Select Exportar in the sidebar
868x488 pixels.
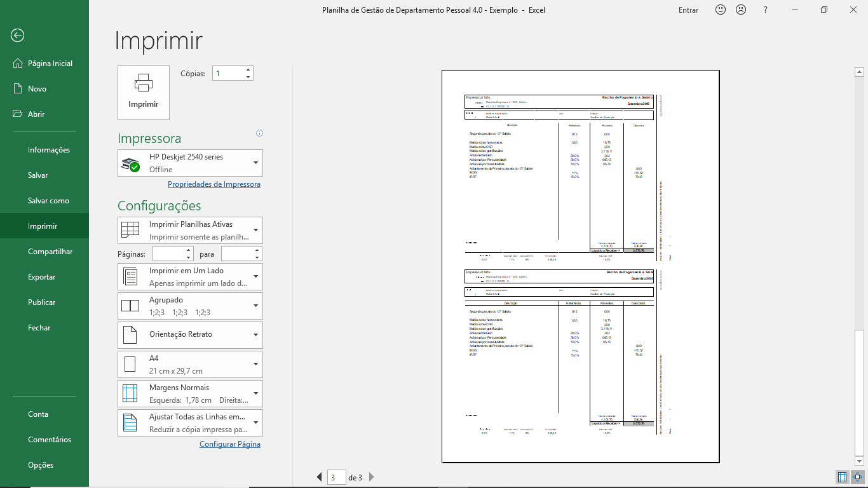(x=42, y=277)
